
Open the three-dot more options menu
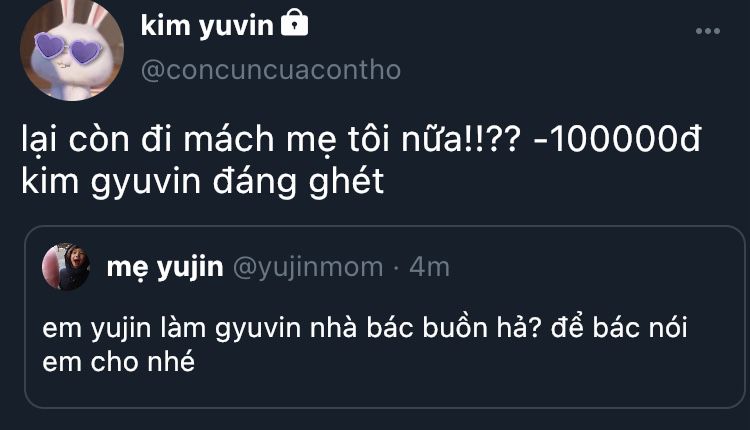point(708,31)
